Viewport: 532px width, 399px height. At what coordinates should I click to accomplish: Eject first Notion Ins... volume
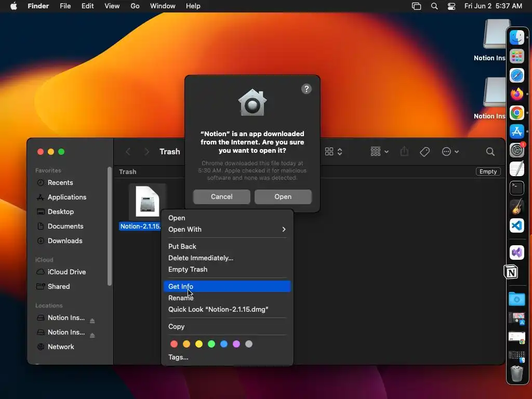click(92, 321)
